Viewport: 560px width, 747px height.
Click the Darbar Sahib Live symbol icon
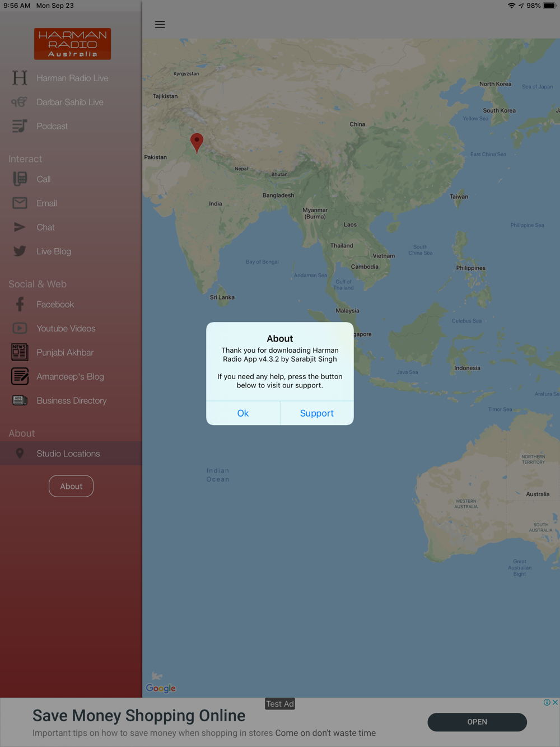coord(20,102)
